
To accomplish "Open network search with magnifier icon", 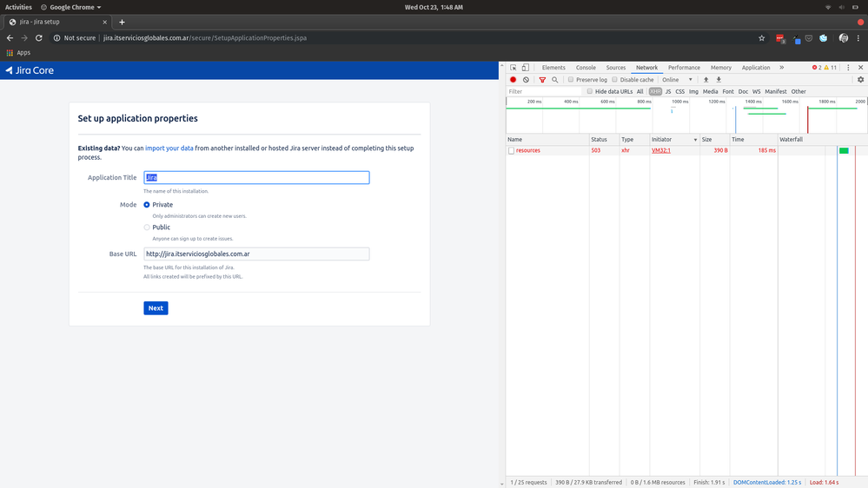I will click(x=554, y=80).
